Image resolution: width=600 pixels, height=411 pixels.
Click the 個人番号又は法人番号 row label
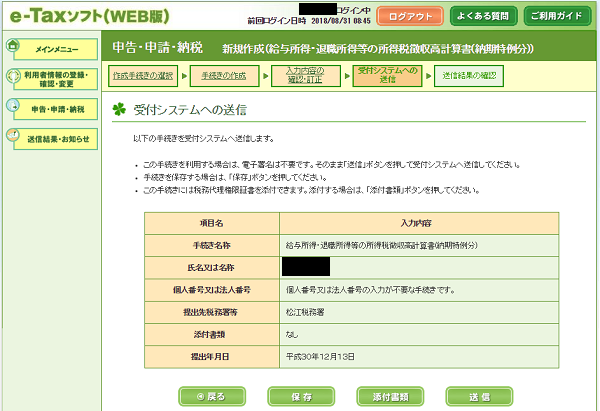tap(212, 290)
